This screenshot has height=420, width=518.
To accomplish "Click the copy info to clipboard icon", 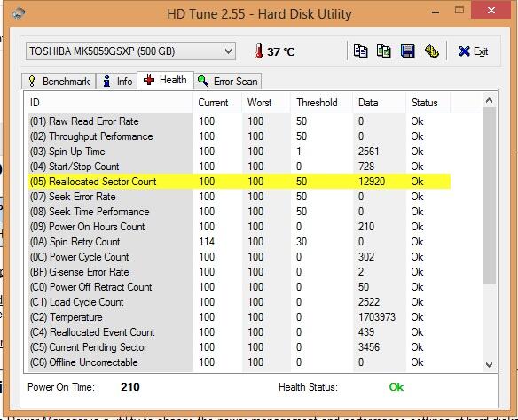I will coord(360,51).
